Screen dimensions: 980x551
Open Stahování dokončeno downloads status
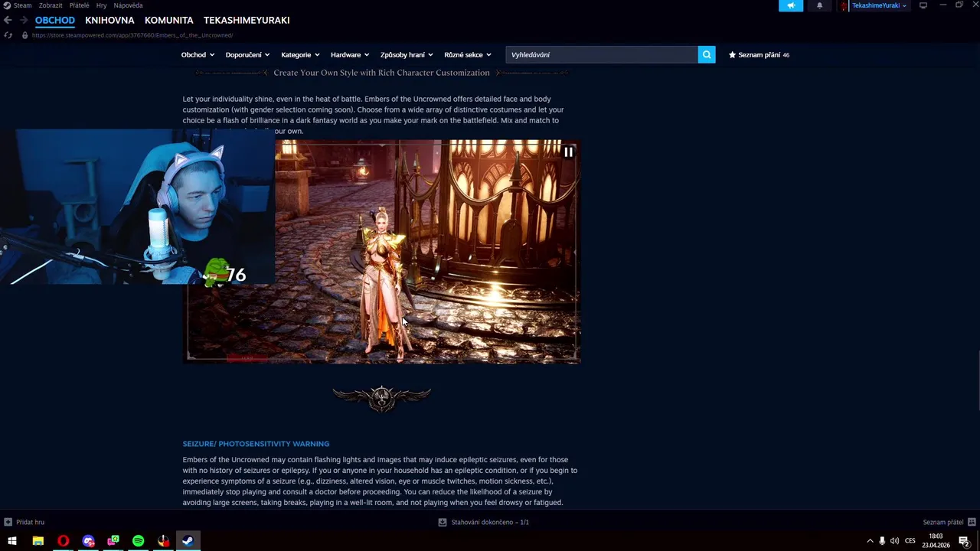(x=483, y=522)
